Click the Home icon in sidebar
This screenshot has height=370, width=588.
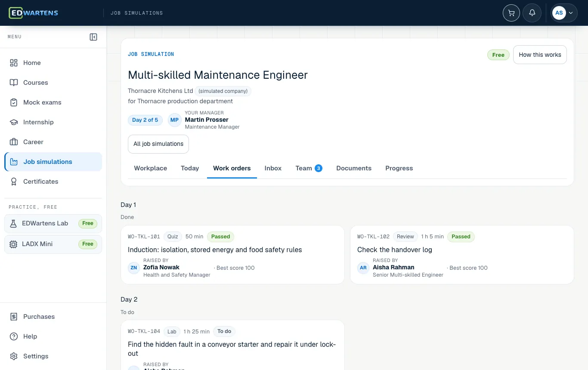[14, 63]
